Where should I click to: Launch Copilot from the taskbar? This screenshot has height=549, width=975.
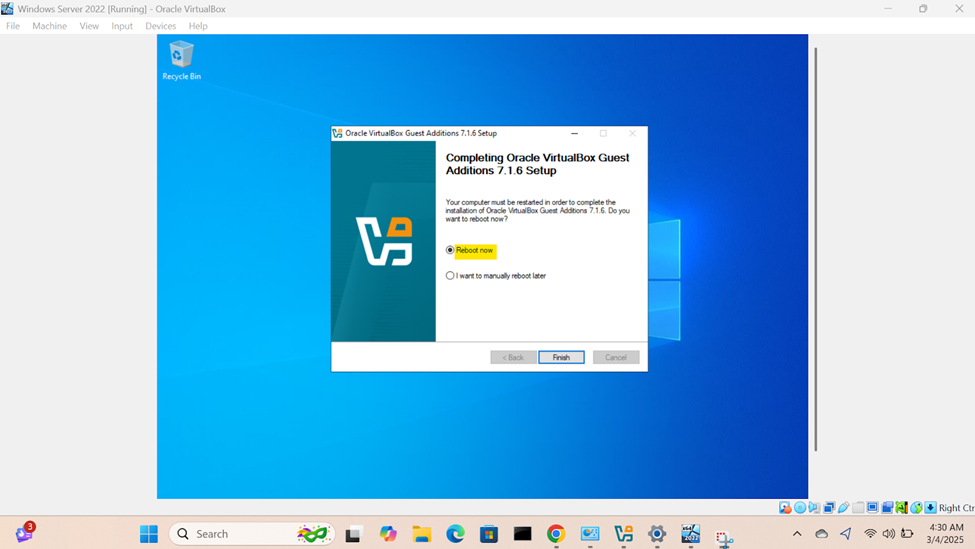click(x=388, y=533)
